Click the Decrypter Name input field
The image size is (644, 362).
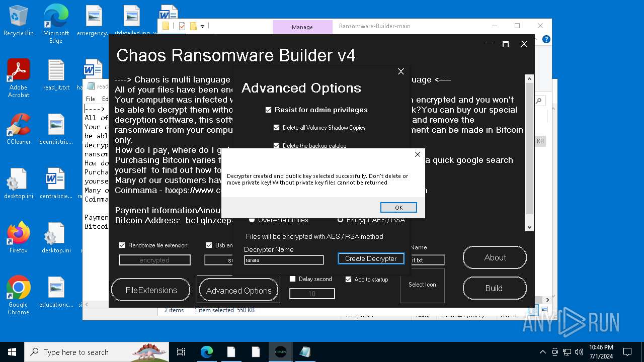(x=284, y=260)
